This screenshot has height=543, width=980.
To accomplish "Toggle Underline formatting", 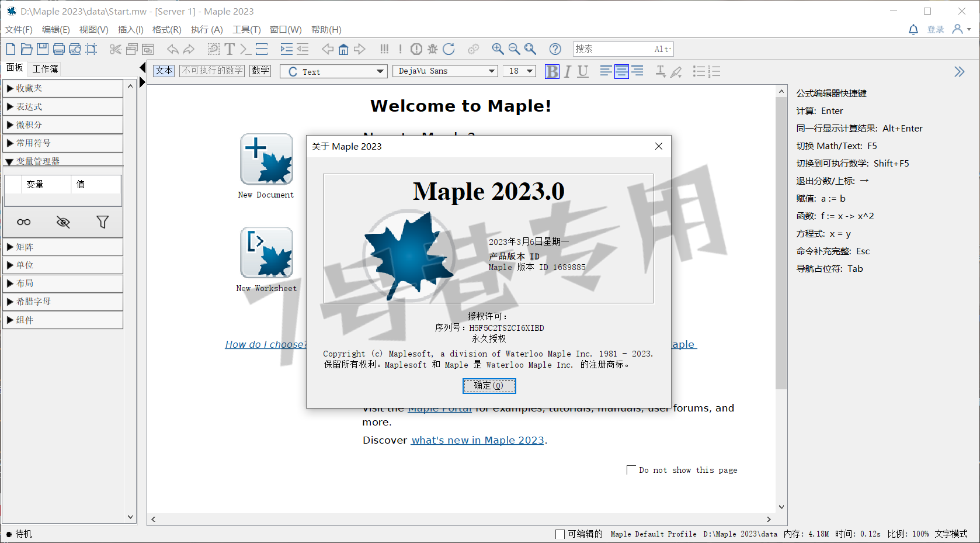I will (583, 71).
